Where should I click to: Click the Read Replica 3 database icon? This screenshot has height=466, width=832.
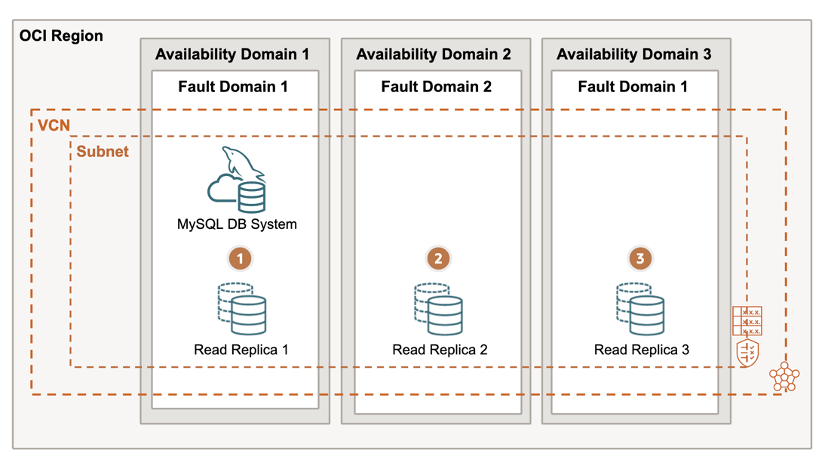[640, 309]
